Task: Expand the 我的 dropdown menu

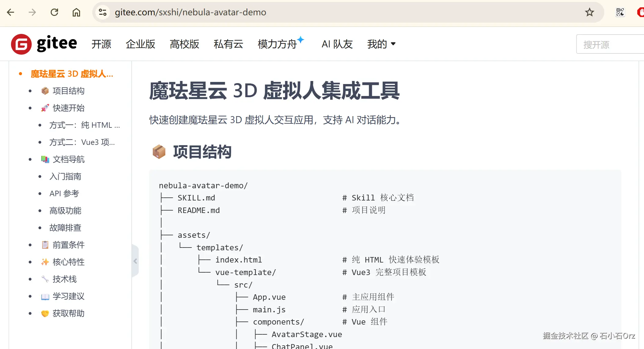Action: [x=381, y=44]
